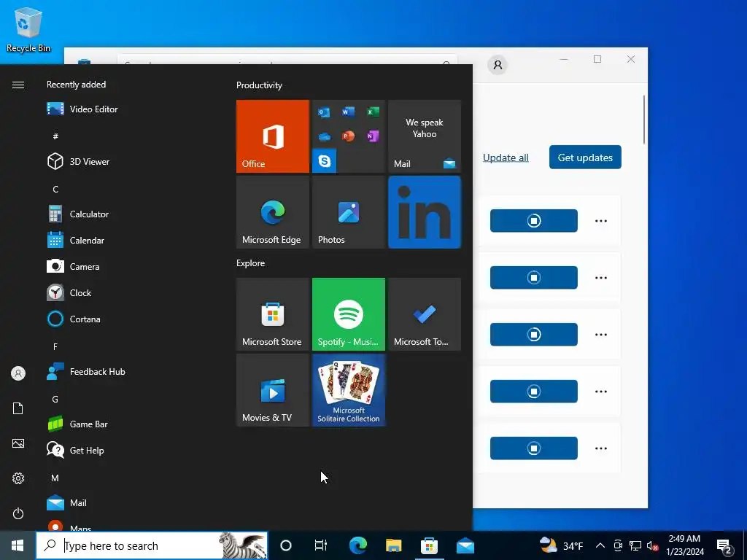Click the Store window vertical scrollbar

click(644, 120)
